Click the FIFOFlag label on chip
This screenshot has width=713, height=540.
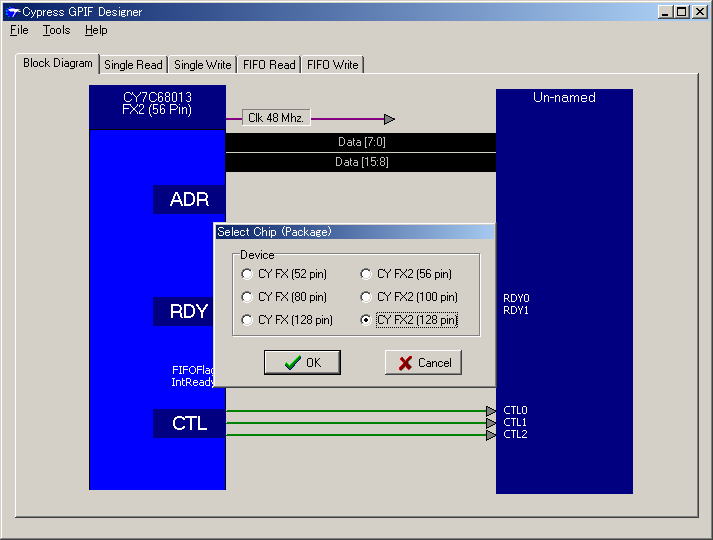click(x=193, y=370)
